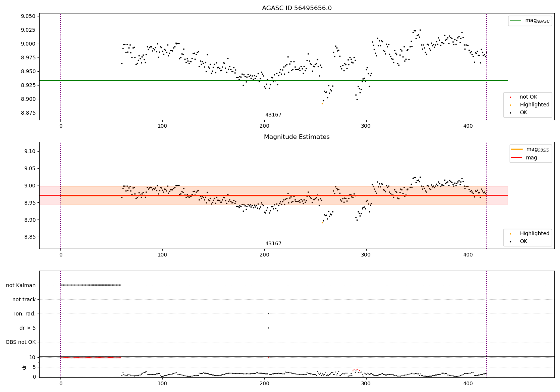Select the 'OK' legend entry in the top plot

point(523,113)
